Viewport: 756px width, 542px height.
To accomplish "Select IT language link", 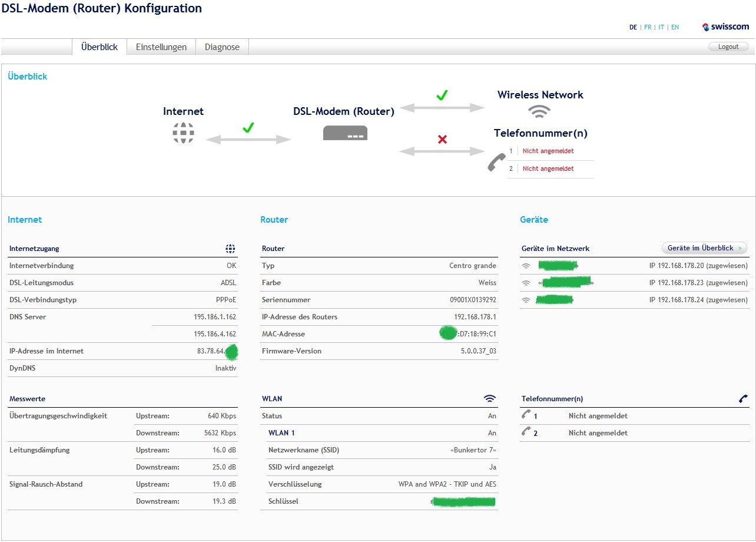I will (661, 27).
